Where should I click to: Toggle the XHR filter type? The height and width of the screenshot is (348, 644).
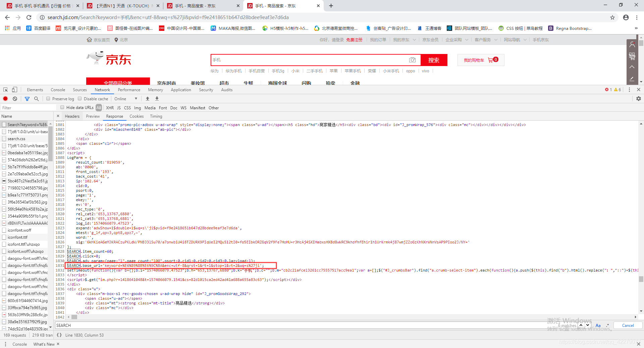(110, 108)
